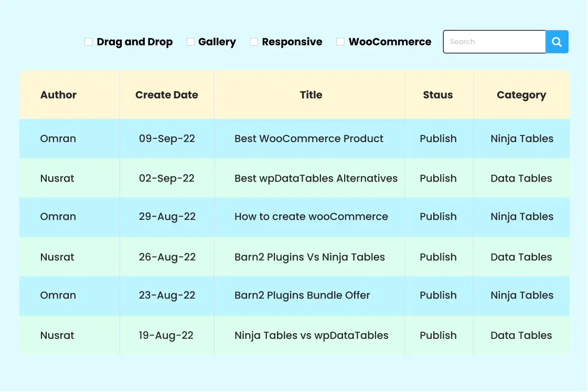Click the Category column header
Viewport: 588px width, 392px height.
[521, 95]
